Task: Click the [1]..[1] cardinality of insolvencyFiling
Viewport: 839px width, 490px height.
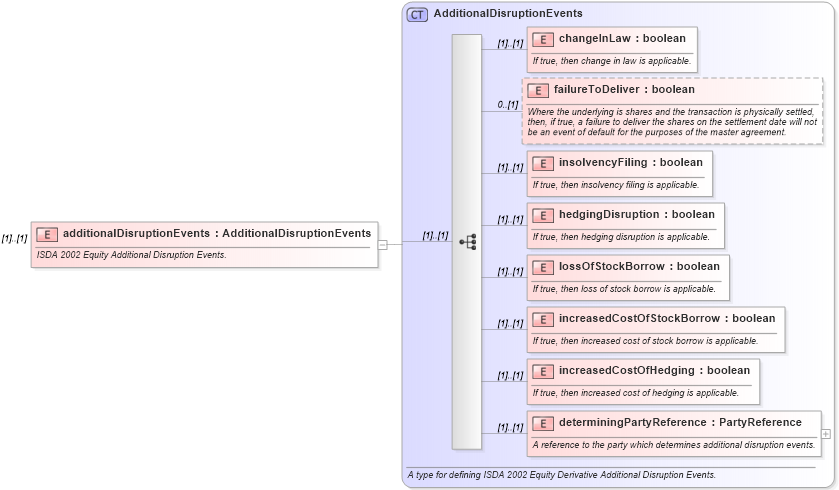Action: [510, 167]
